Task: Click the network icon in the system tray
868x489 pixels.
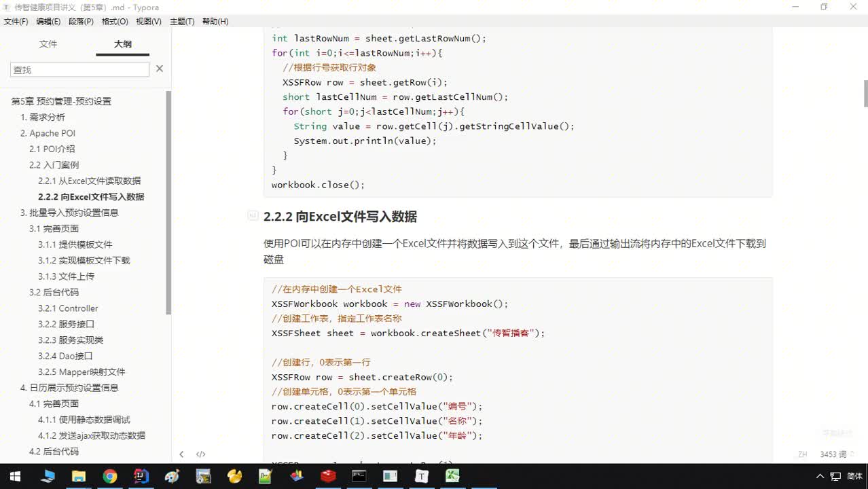Action: tap(837, 476)
